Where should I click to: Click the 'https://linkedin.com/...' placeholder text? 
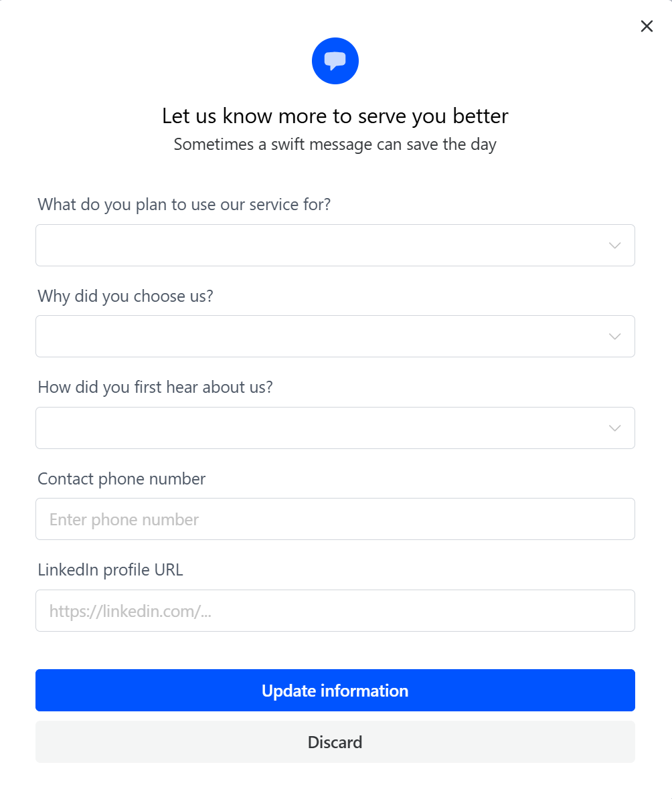click(131, 611)
